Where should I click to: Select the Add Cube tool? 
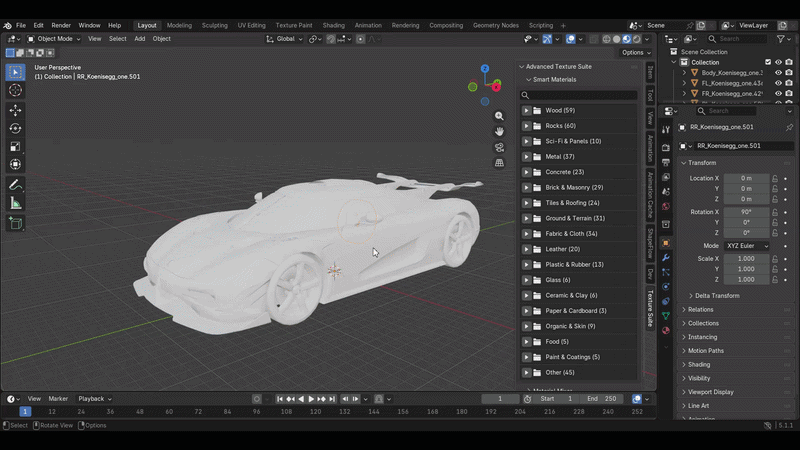point(15,223)
